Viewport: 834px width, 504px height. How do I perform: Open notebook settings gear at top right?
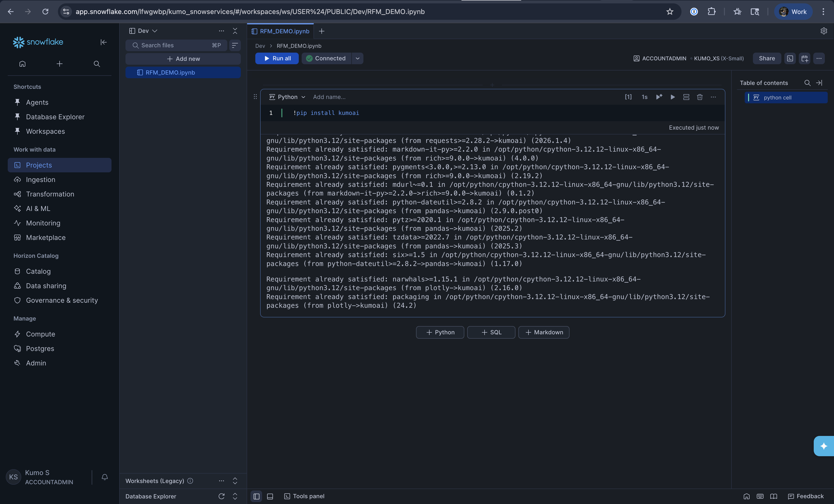click(824, 31)
